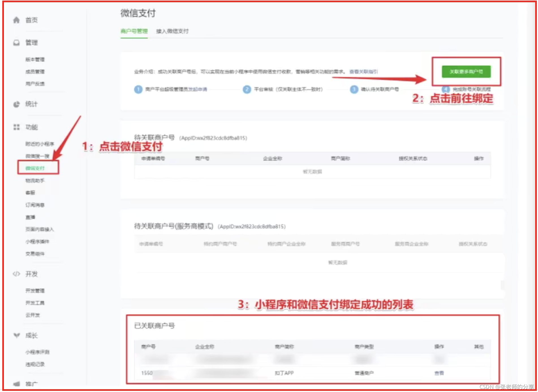538x392 pixels.
Task: Click the 1550 merchant number cell
Action: [147, 373]
